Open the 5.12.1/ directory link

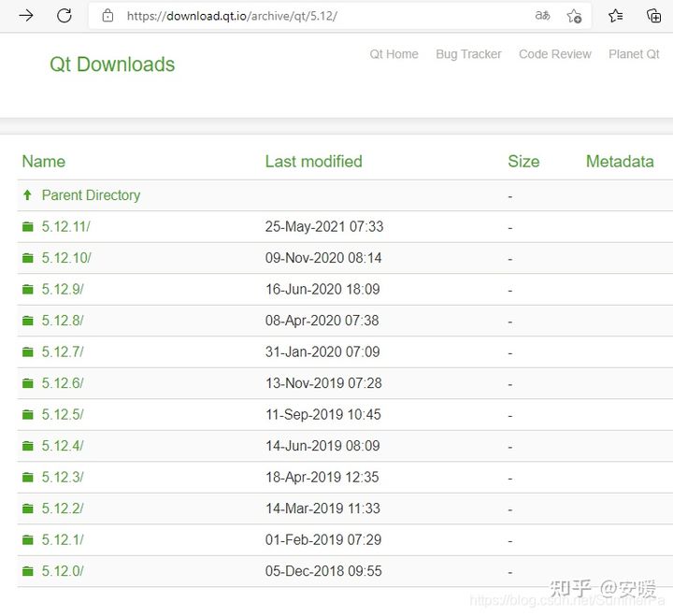point(63,540)
